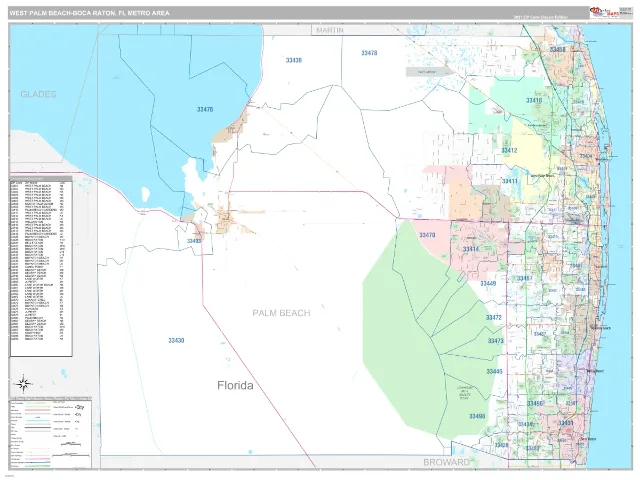Select ZIP code 33472 label
Image resolution: width=640 pixels, height=480 pixels.
click(x=494, y=317)
